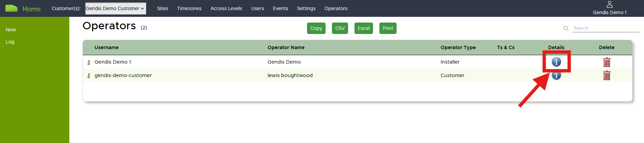Viewport: 644px width, 143px height.
Task: Click the user profile icon above Gendis Demo 1
Action: pos(609,5)
